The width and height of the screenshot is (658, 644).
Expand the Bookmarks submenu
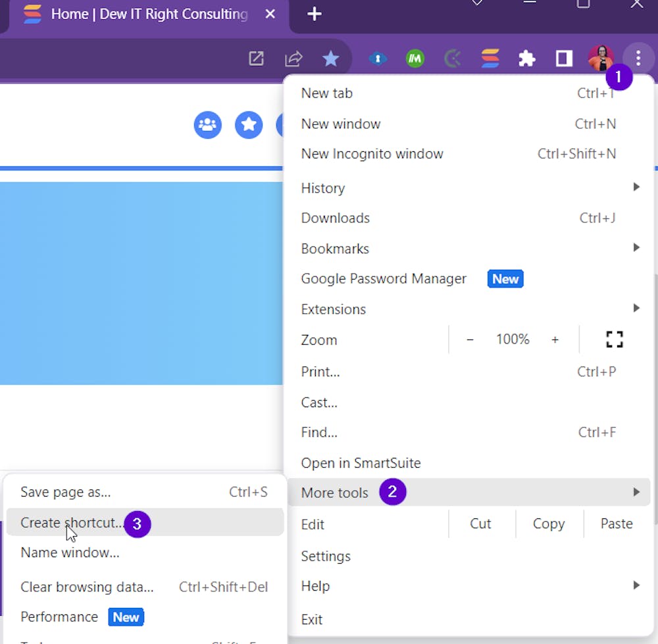(x=335, y=249)
